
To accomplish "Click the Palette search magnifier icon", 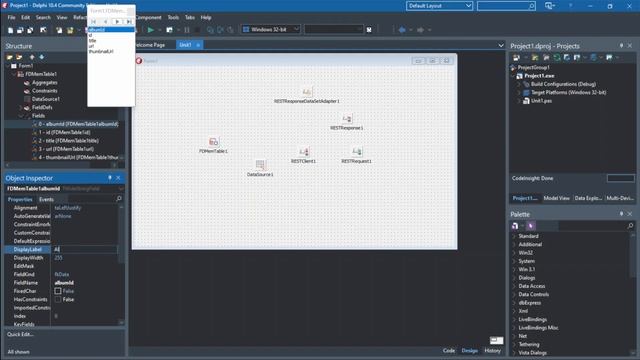I will point(630,226).
